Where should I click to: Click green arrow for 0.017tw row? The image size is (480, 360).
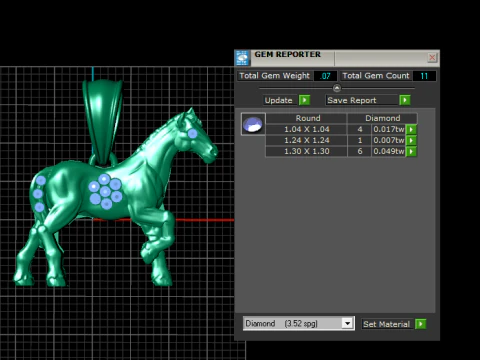[x=411, y=129]
